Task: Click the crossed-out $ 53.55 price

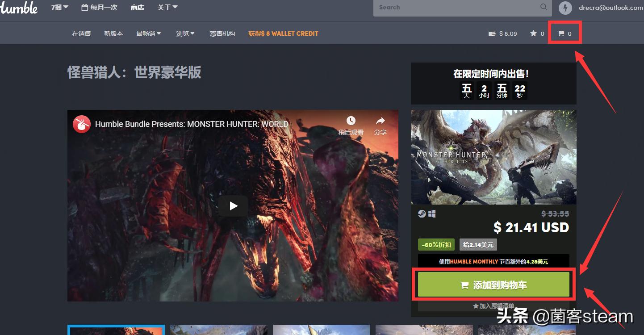Action: point(555,214)
